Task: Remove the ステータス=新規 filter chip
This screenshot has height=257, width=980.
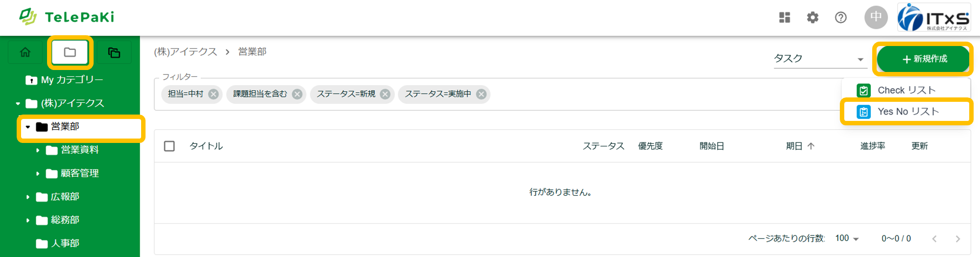Action: [x=385, y=94]
